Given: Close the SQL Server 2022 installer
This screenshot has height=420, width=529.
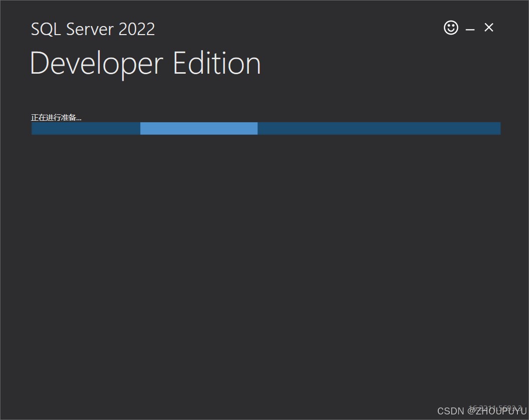Looking at the screenshot, I should (x=489, y=28).
